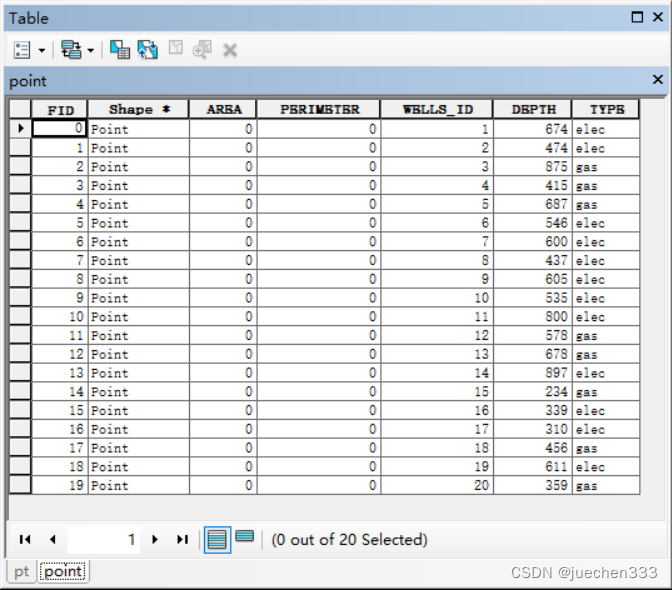The width and height of the screenshot is (672, 590).
Task: Click the DEPTH cell 687
Action: (533, 204)
